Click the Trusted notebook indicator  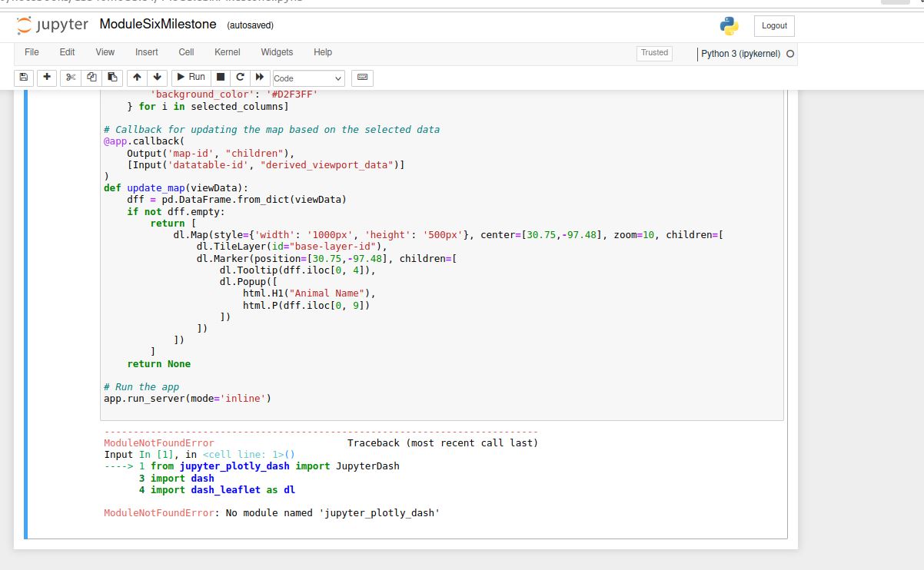[654, 53]
